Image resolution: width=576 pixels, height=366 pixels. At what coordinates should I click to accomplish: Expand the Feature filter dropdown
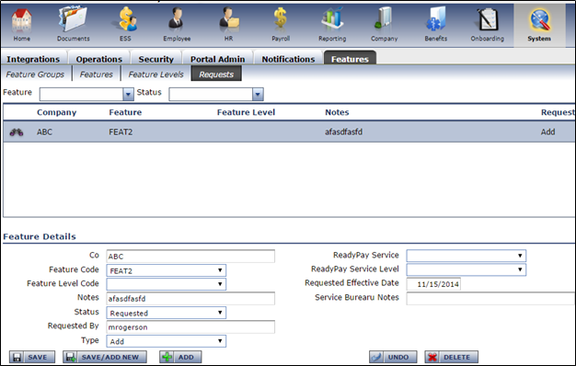(x=128, y=94)
